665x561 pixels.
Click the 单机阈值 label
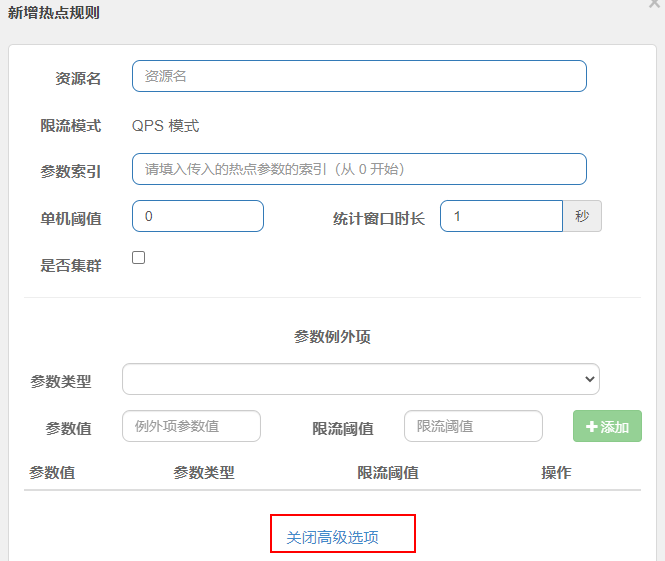tap(71, 219)
